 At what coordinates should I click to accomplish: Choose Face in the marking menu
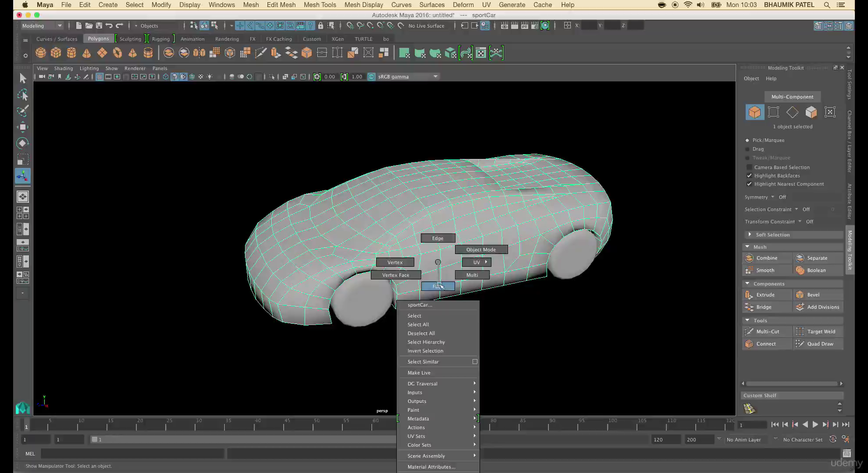tap(438, 286)
